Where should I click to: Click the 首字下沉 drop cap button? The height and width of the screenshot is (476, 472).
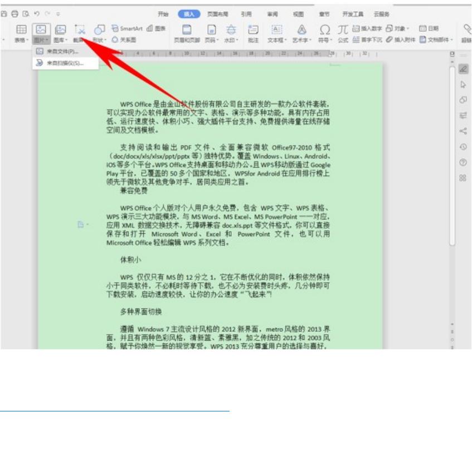[x=367, y=40]
